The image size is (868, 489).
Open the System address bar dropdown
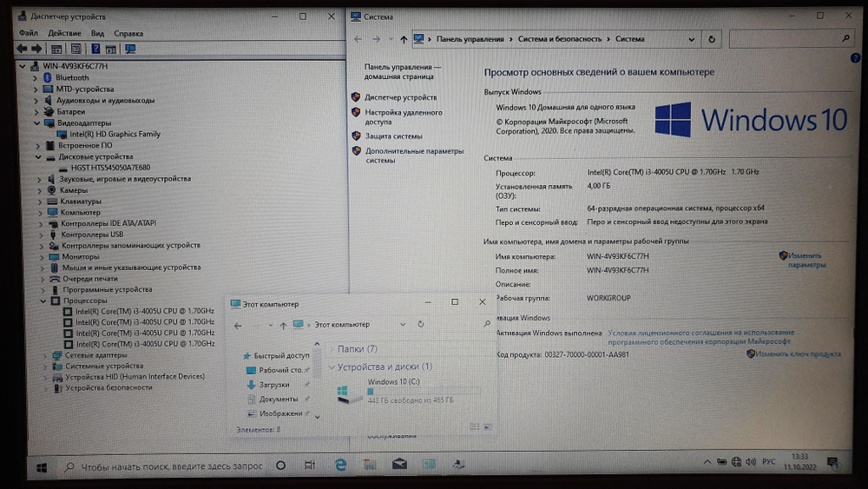(692, 39)
